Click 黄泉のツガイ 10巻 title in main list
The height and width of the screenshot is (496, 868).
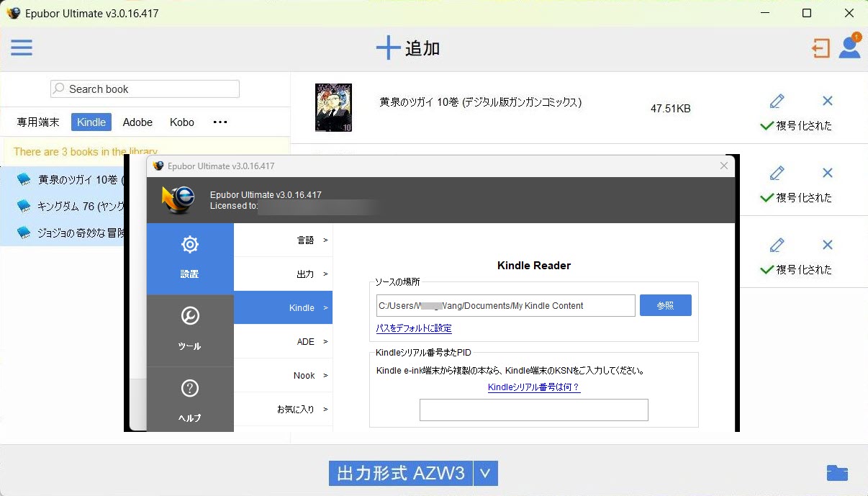pos(480,102)
